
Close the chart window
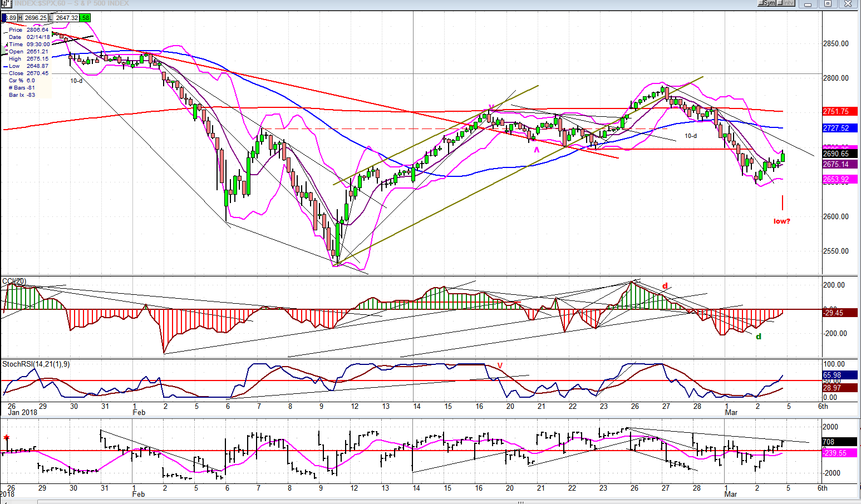[848, 3]
